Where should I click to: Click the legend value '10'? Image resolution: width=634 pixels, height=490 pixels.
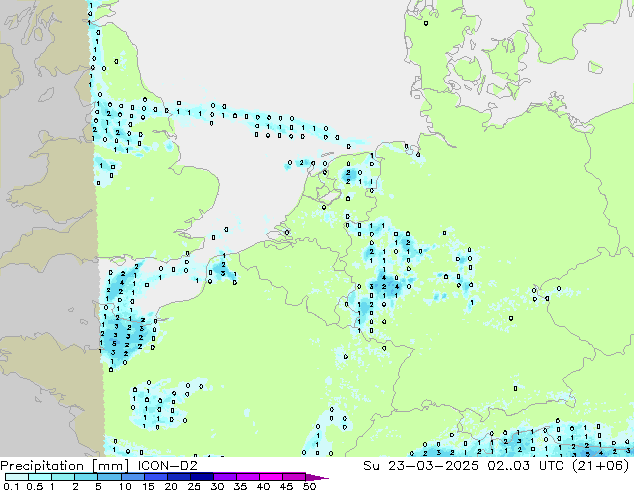coord(125,486)
